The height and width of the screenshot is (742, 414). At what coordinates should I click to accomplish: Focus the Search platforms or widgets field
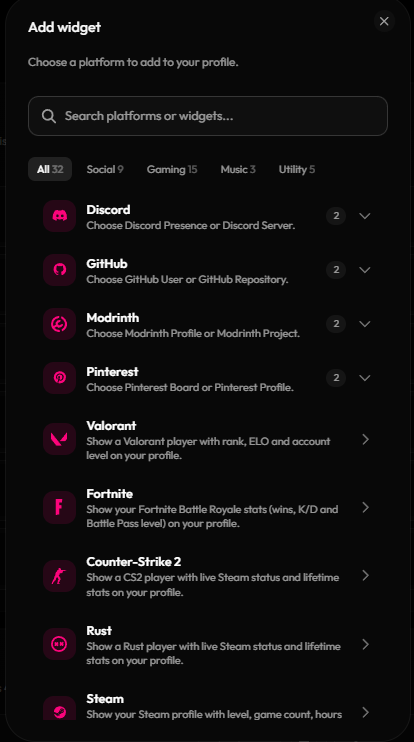208,116
